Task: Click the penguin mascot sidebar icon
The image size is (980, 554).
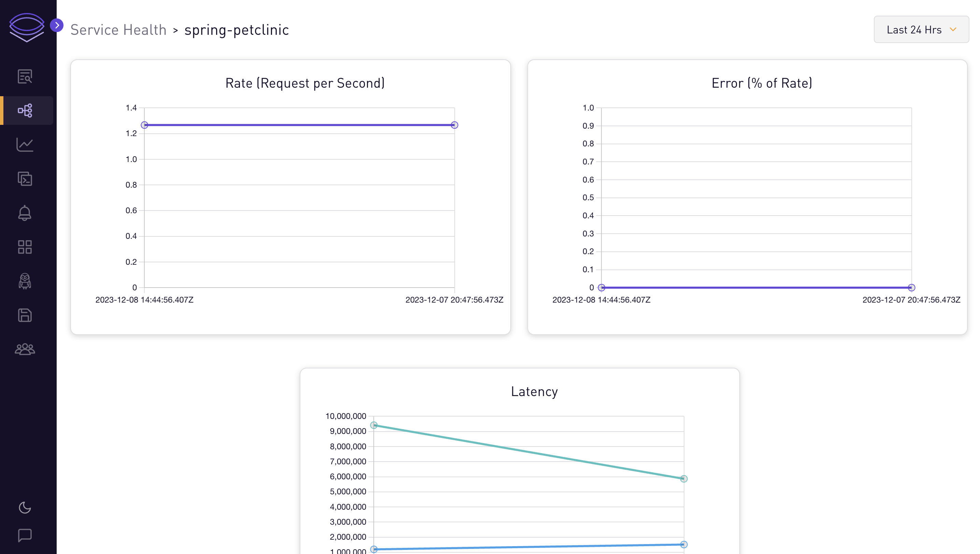Action: tap(25, 281)
